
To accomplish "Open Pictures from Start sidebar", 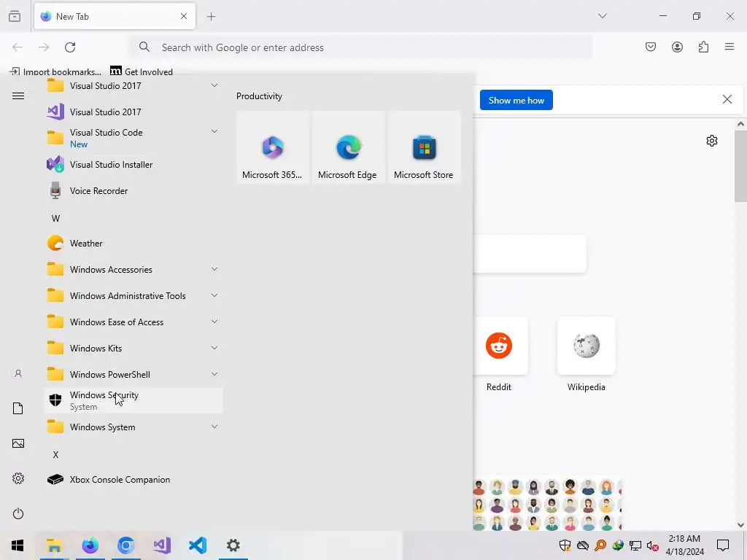I will pos(18,443).
